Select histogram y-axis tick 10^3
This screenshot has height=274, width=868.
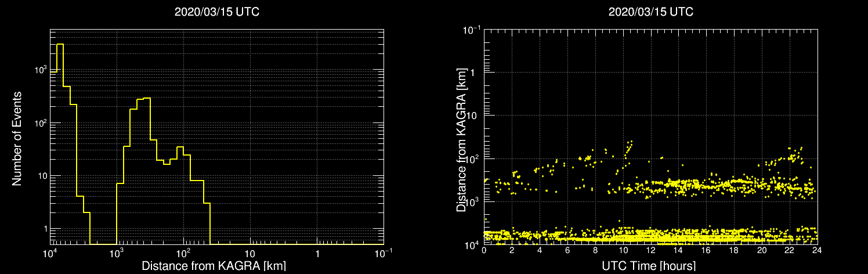coord(40,70)
